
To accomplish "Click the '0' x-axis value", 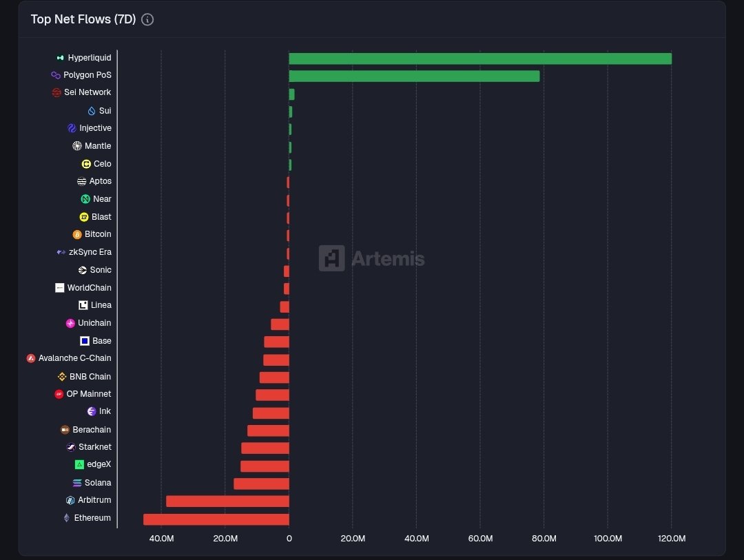I will pyautogui.click(x=289, y=539).
